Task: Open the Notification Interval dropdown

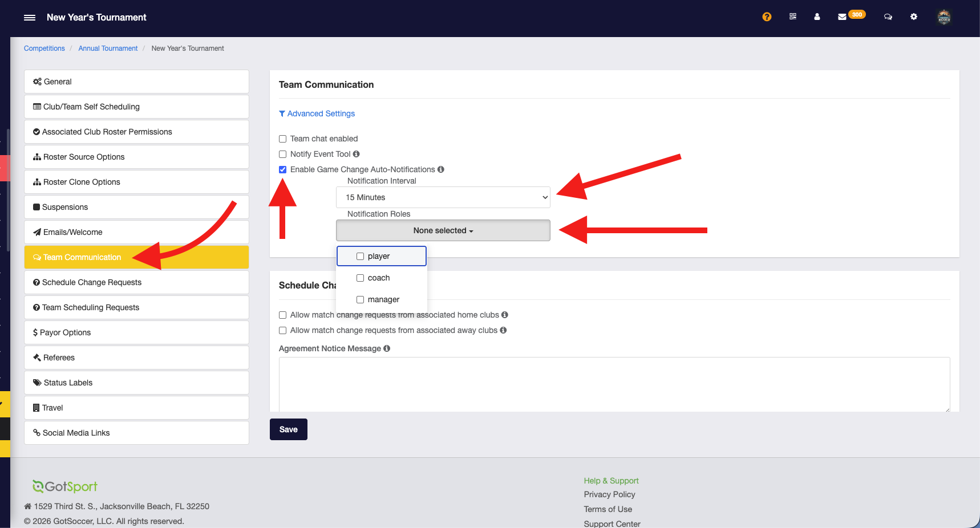Action: click(x=443, y=197)
